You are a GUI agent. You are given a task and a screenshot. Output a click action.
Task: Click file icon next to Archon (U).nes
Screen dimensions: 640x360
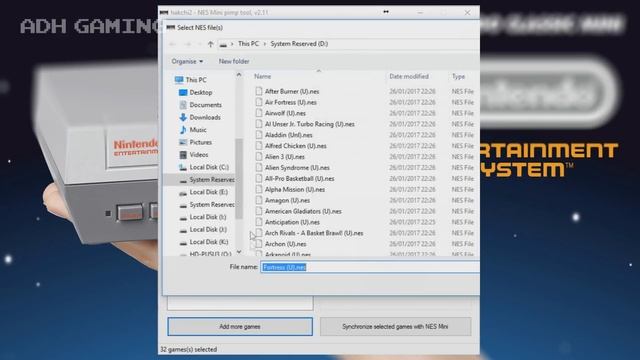(x=259, y=244)
